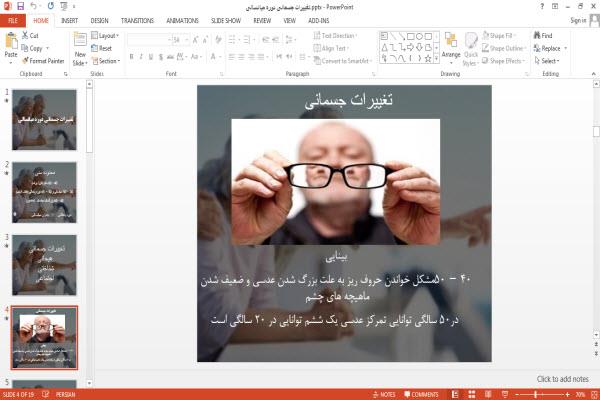Toggle the COMMENTS pane in status bar
This screenshot has width=600, height=400.
[421, 394]
